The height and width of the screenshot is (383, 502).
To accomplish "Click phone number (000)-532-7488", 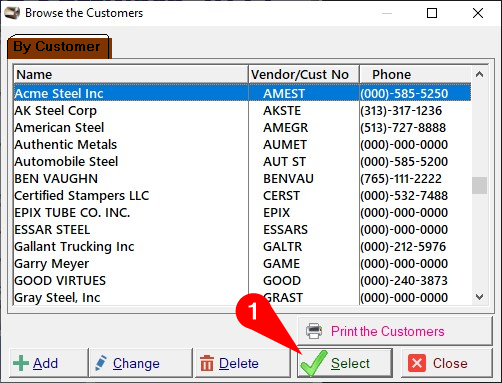I will point(404,195).
